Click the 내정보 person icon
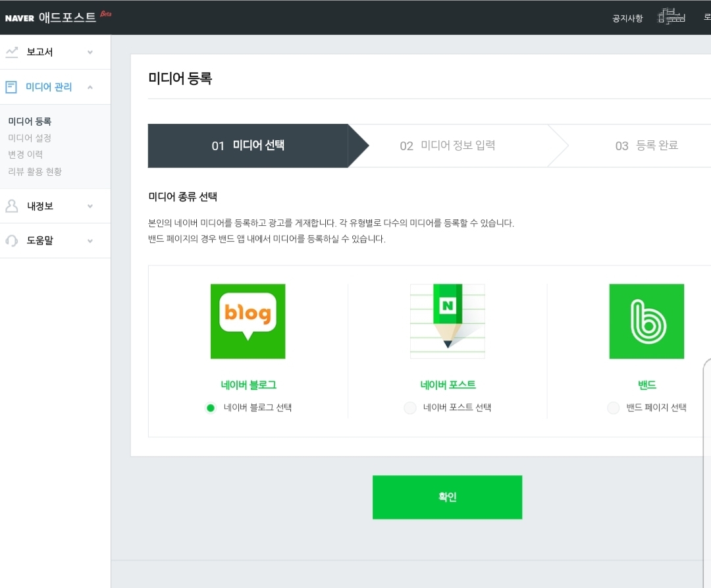Image resolution: width=711 pixels, height=588 pixels. click(x=12, y=206)
